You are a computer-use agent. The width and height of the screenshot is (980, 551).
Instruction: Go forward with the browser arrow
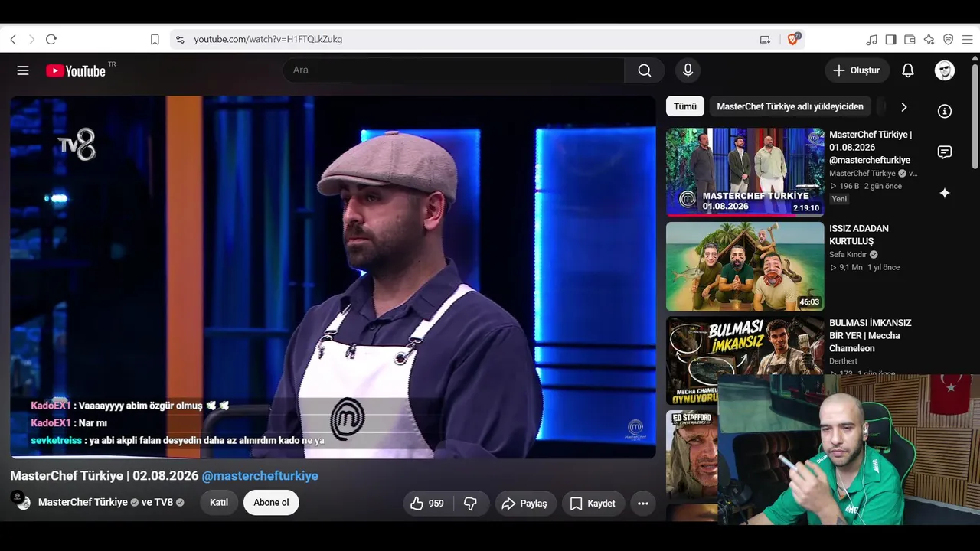(x=31, y=39)
